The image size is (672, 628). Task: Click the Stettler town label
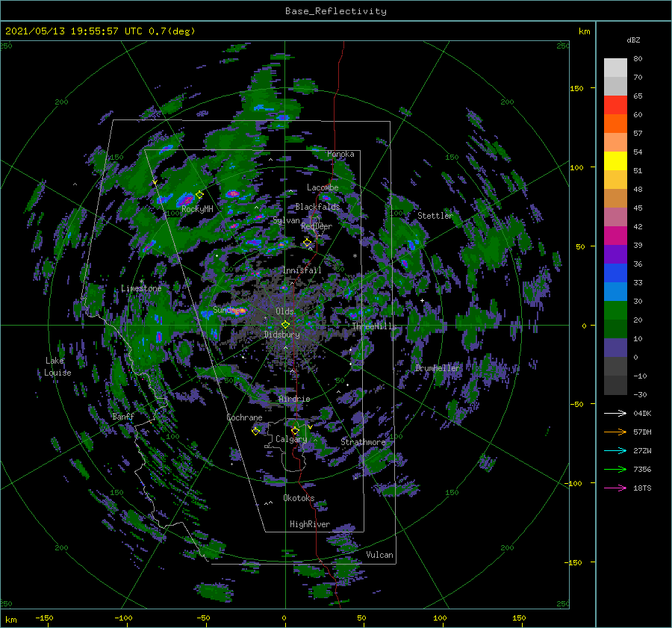pos(435,216)
